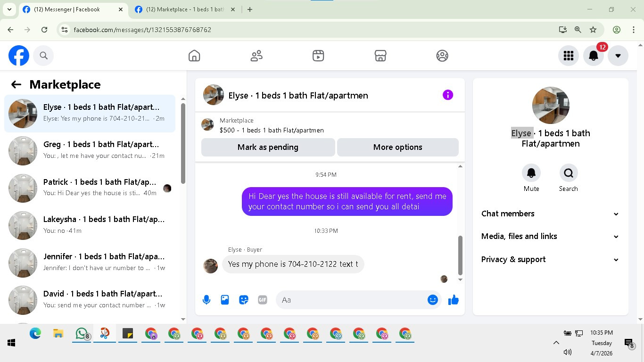Expand Media, files and links section

(550, 236)
